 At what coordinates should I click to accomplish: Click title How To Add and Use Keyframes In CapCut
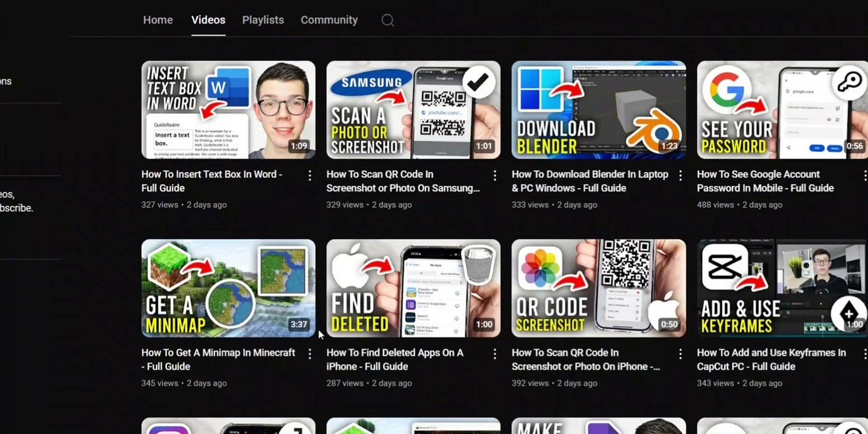(772, 359)
